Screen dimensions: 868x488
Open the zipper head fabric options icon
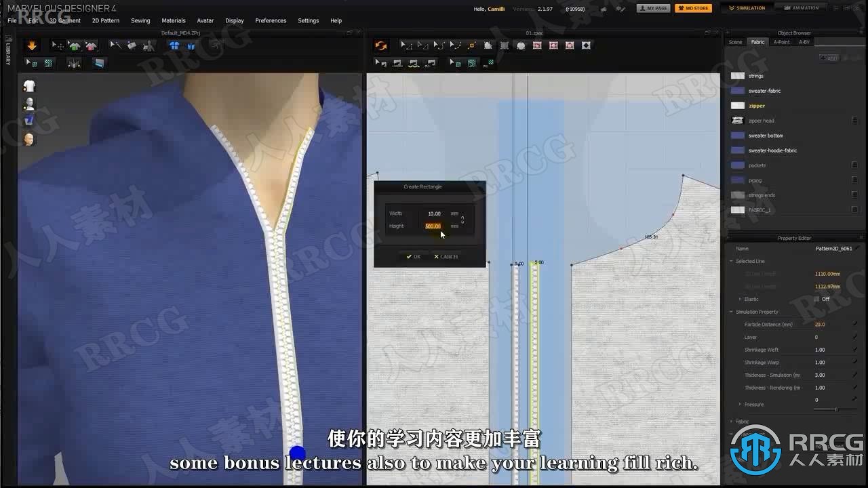[854, 121]
